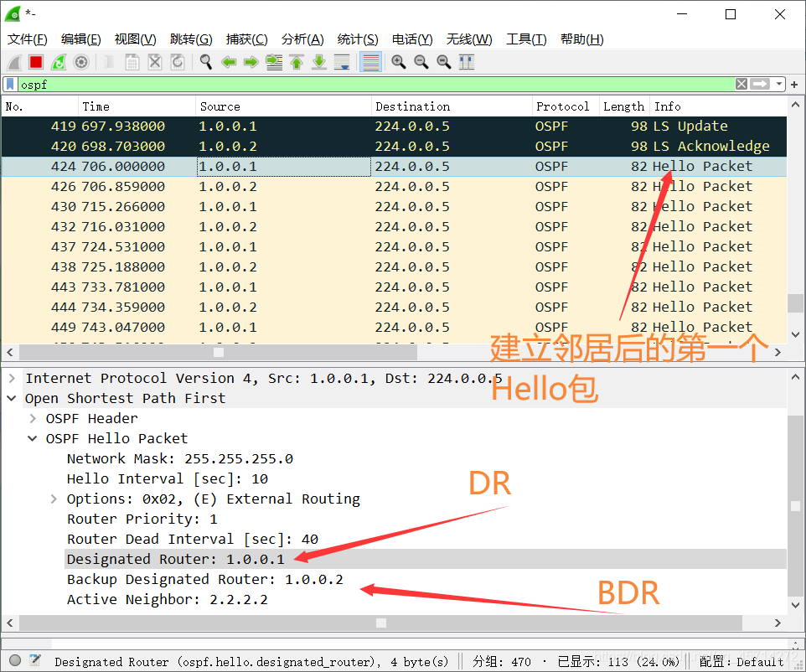Open the 电话(Y) menu

(x=411, y=39)
